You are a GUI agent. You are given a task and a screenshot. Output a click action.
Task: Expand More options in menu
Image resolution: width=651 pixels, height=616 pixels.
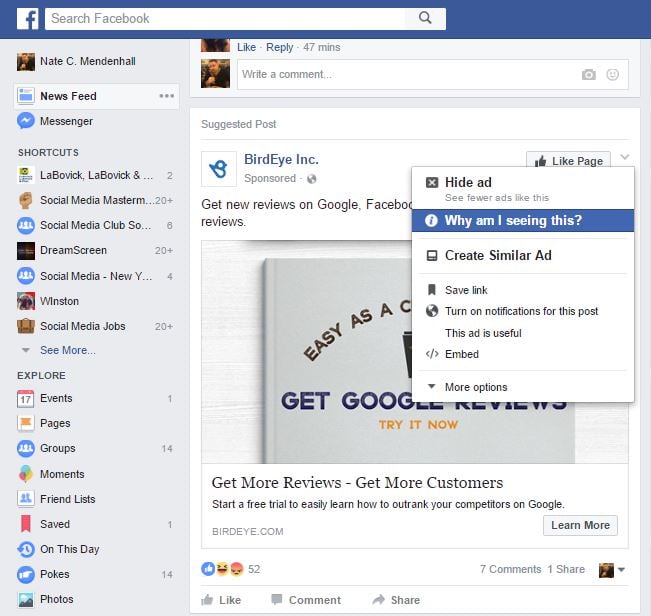click(523, 387)
